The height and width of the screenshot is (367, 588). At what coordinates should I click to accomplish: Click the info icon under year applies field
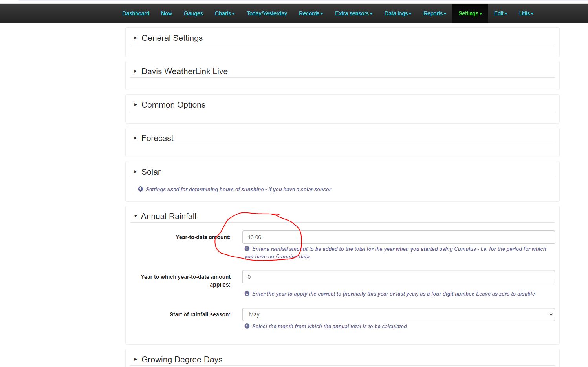tap(247, 294)
